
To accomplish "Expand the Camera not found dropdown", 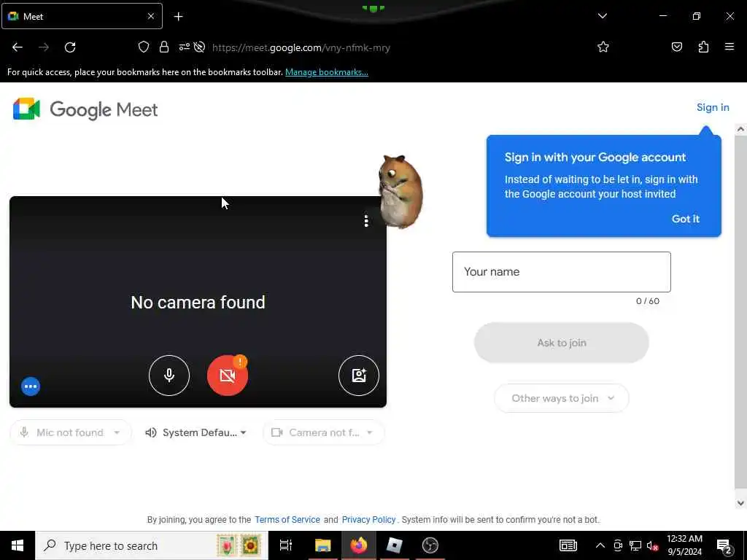I will [x=323, y=432].
